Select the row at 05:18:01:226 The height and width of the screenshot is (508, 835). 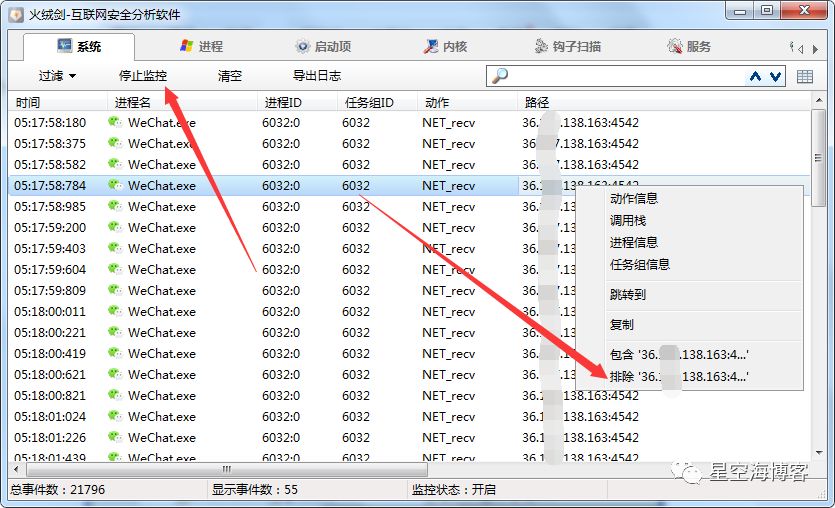(x=409, y=438)
